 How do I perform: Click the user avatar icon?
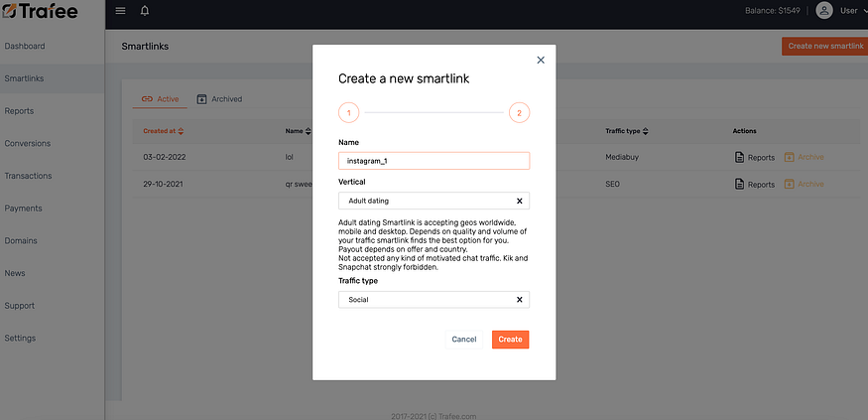(824, 11)
